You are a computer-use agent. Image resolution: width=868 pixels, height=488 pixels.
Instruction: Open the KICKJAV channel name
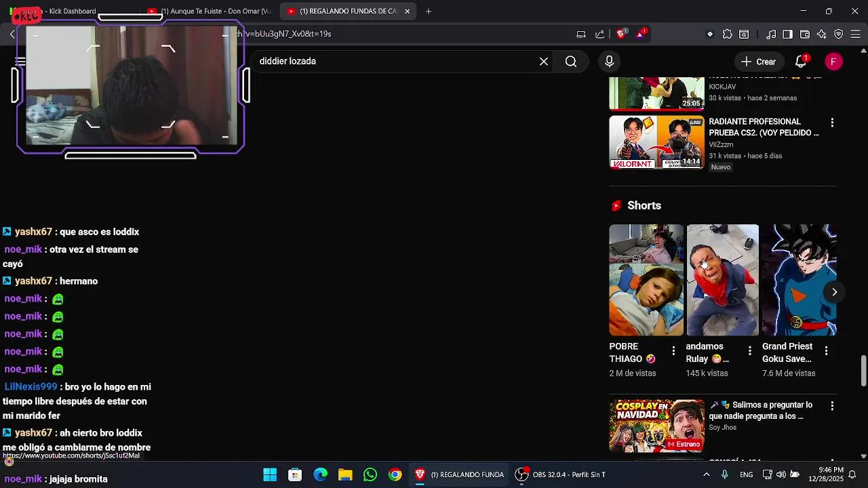722,87
